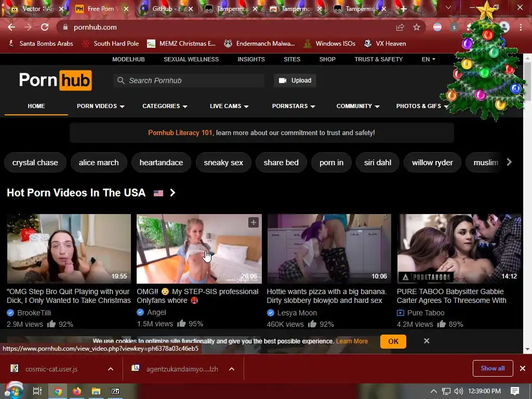The width and height of the screenshot is (532, 399).
Task: Open Task View from the taskbar
Action: pyautogui.click(x=37, y=391)
